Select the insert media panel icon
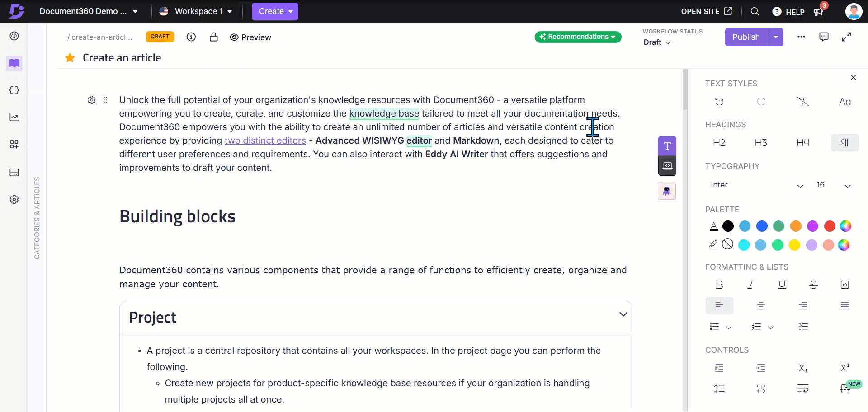This screenshot has width=868, height=412. click(667, 166)
